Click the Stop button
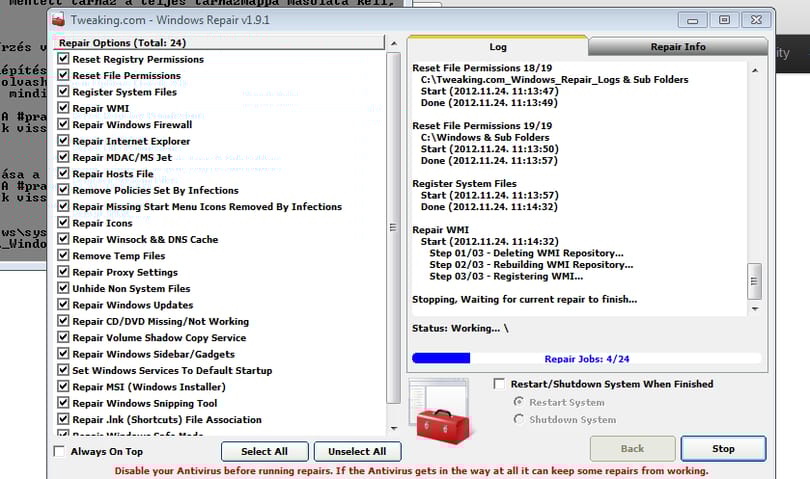This screenshot has height=479, width=810. [723, 449]
